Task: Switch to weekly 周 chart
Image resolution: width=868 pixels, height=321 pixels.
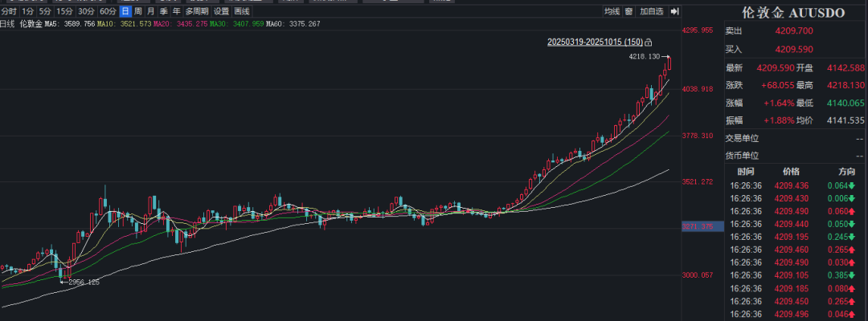Action: pos(138,11)
